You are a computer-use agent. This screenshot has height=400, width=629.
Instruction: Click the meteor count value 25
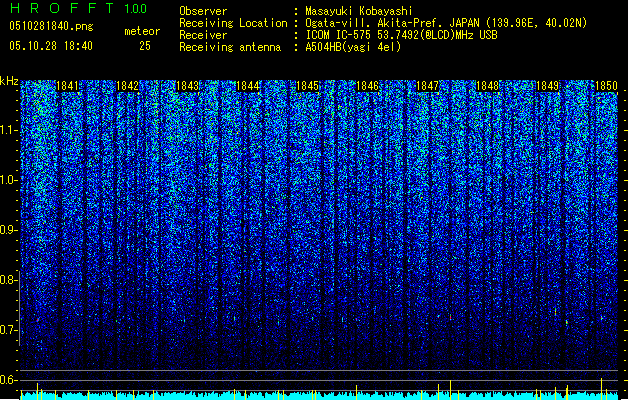click(145, 46)
